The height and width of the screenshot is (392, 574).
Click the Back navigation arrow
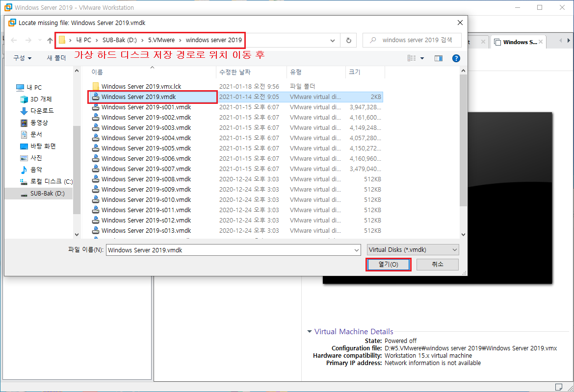[x=14, y=40]
